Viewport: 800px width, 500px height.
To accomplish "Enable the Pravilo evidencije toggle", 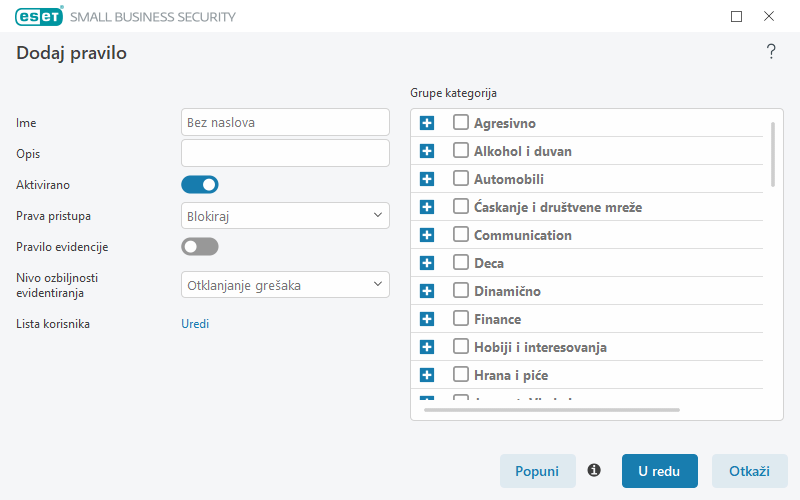I will pyautogui.click(x=200, y=247).
